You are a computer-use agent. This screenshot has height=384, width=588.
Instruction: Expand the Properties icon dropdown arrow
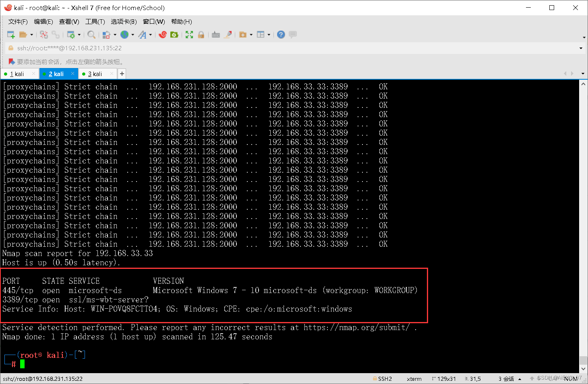coord(79,35)
